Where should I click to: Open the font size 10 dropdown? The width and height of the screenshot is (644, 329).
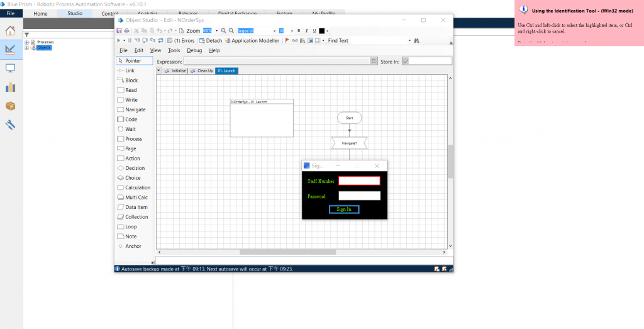(292, 31)
